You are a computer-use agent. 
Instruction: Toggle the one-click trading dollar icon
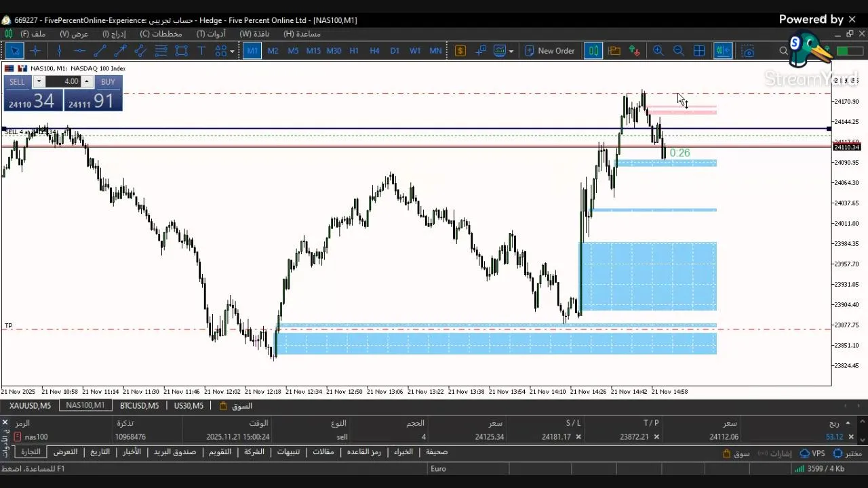[460, 51]
